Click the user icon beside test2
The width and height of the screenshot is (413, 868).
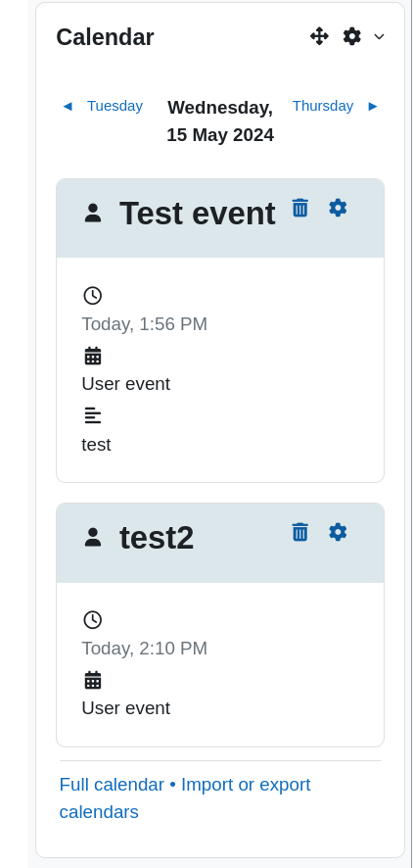[93, 537]
